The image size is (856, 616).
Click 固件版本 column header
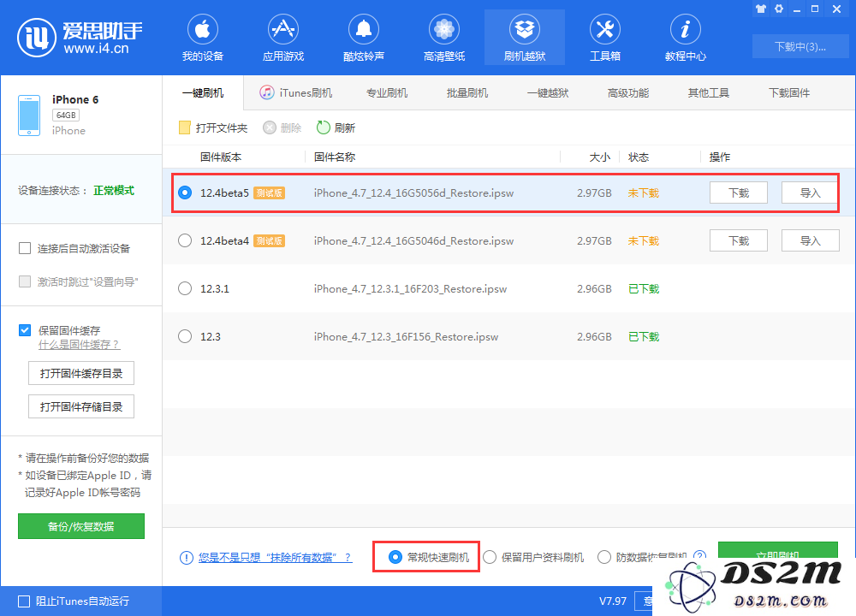click(x=221, y=157)
